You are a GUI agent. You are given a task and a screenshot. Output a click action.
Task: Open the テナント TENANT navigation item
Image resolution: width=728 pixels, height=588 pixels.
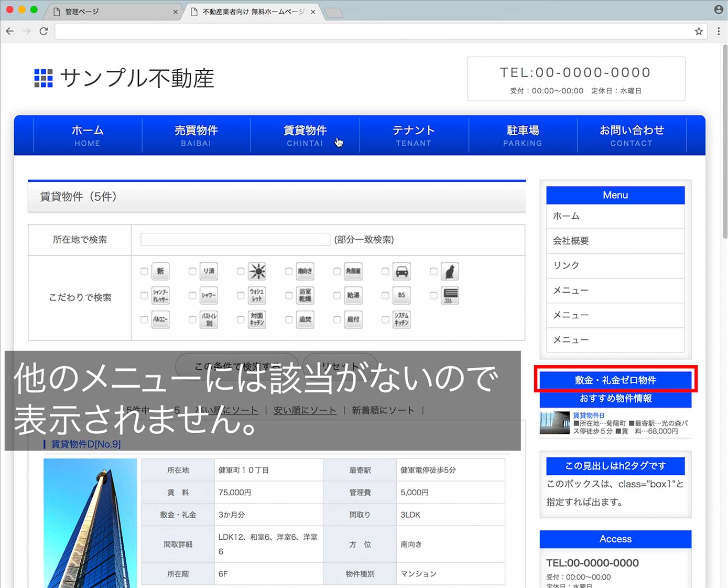tap(414, 135)
